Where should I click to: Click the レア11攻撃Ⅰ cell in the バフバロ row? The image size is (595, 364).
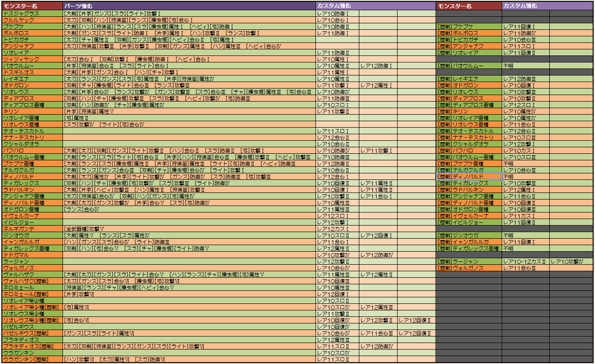(378, 151)
